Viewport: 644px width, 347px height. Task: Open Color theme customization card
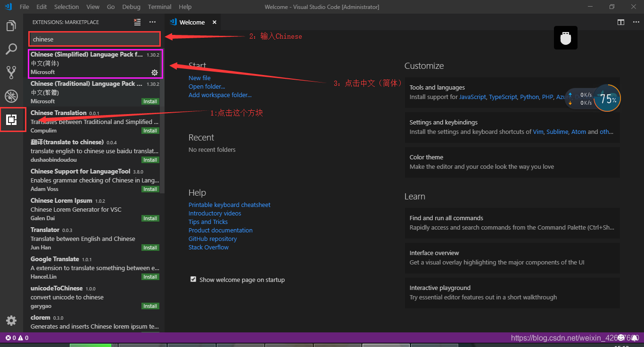coord(512,162)
